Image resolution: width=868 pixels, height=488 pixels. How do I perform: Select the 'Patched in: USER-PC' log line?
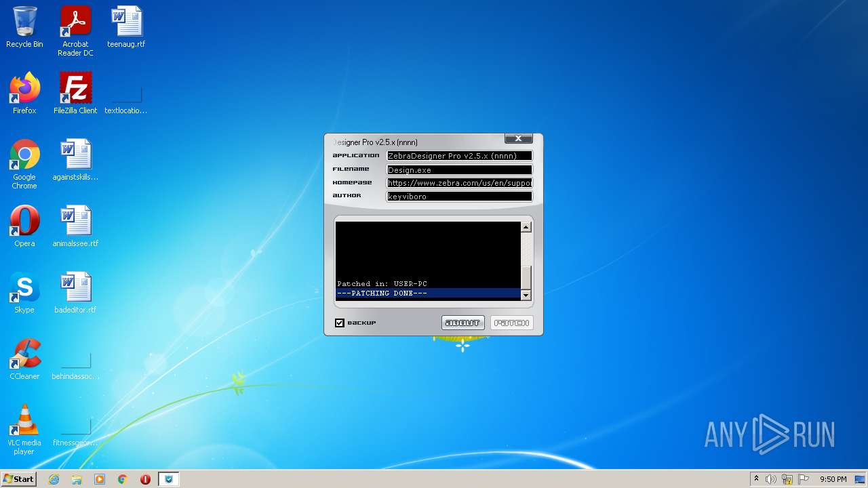pos(428,284)
